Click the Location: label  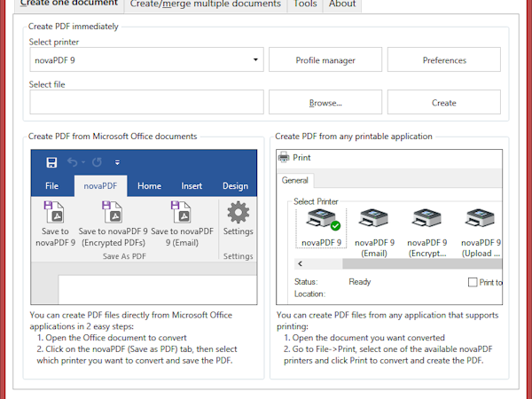pos(309,293)
